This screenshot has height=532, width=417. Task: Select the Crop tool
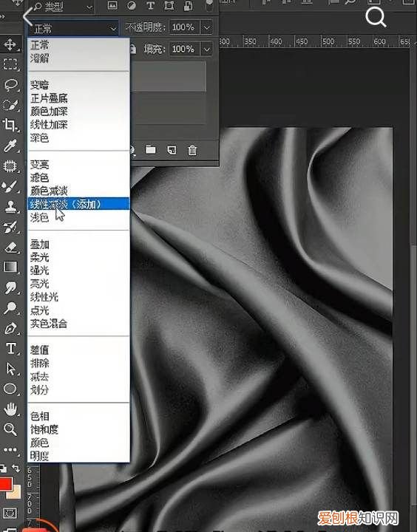tap(10, 125)
